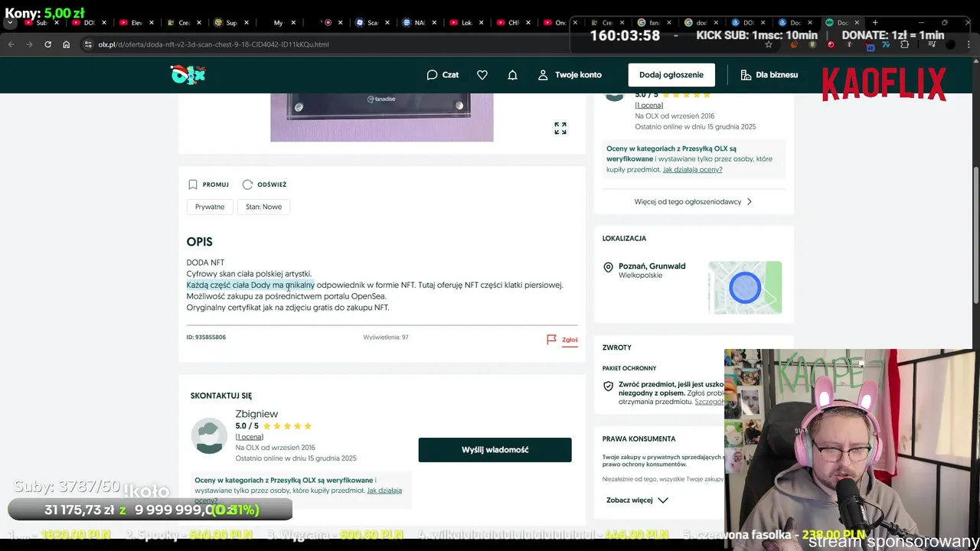This screenshot has height=551, width=980.
Task: Open Dla biznesu section
Action: tap(769, 75)
